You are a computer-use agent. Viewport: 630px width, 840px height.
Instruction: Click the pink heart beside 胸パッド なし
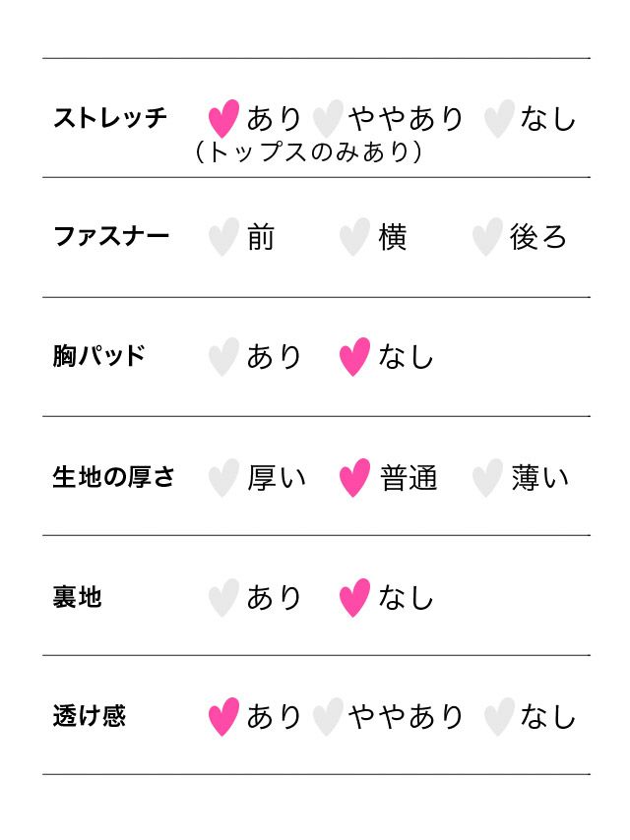tap(354, 356)
